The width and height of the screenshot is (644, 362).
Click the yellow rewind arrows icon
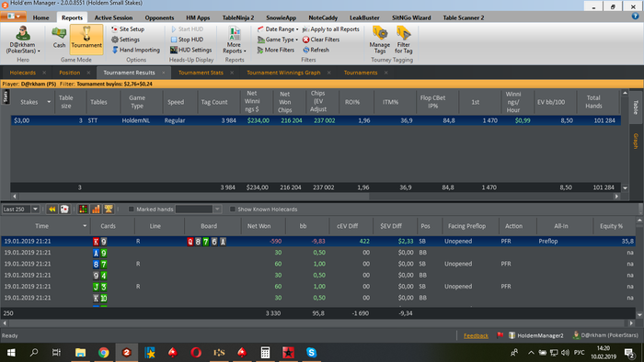point(52,209)
